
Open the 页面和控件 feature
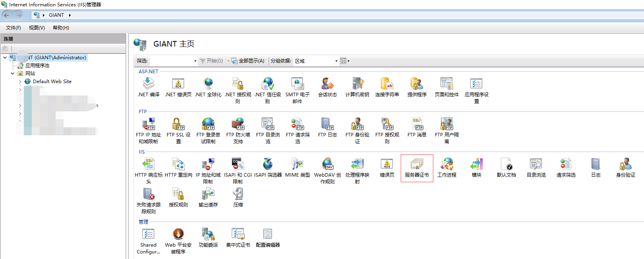[x=446, y=88]
